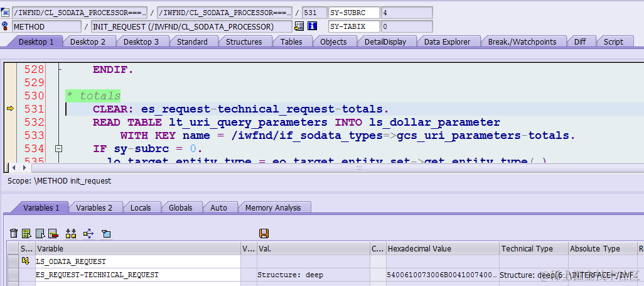The width and height of the screenshot is (644, 286).
Task: Click the hexadecimal value 5400610073006B0041007400... cell
Action: 443,275
